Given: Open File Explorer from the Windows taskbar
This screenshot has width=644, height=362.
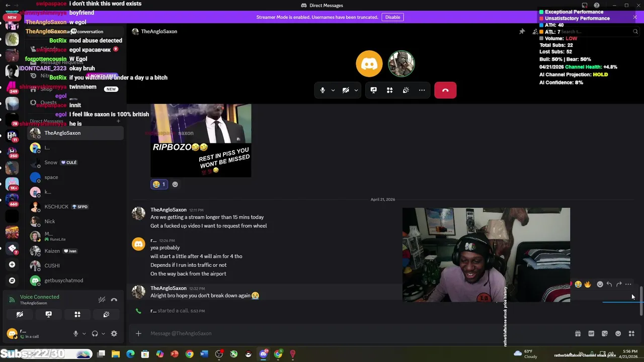Looking at the screenshot, I should point(116,354).
